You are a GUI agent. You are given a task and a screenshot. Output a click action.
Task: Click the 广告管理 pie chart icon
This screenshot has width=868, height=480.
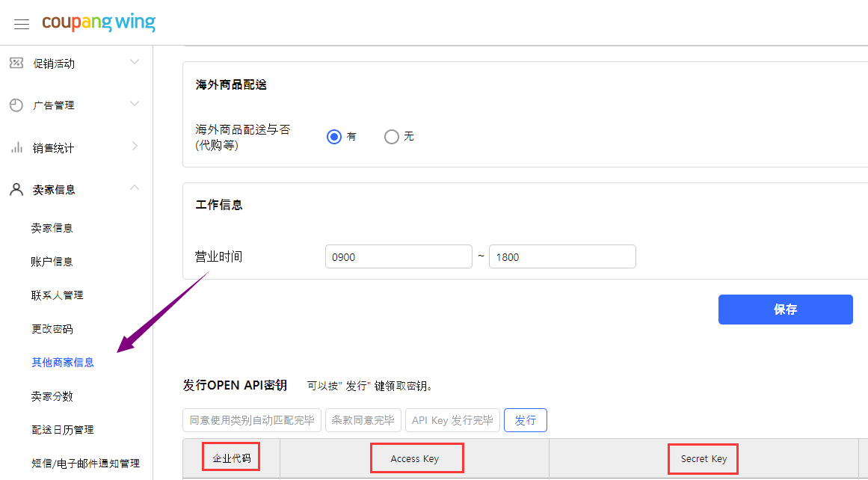coord(16,105)
